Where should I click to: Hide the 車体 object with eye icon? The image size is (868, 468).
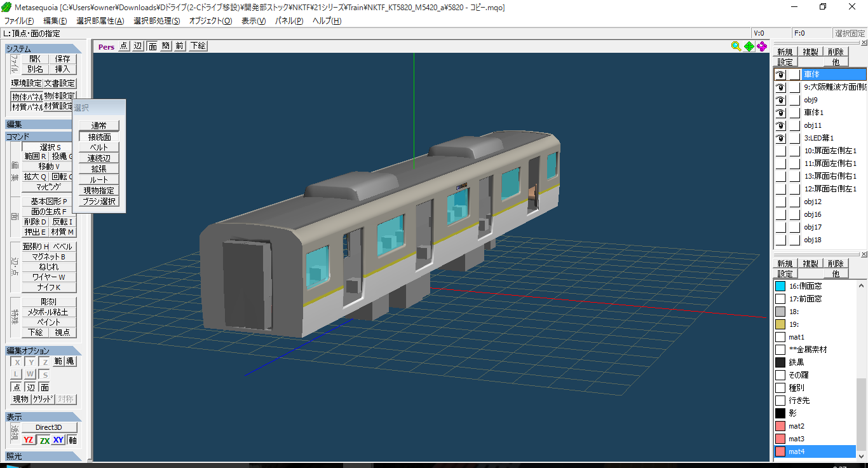(780, 74)
